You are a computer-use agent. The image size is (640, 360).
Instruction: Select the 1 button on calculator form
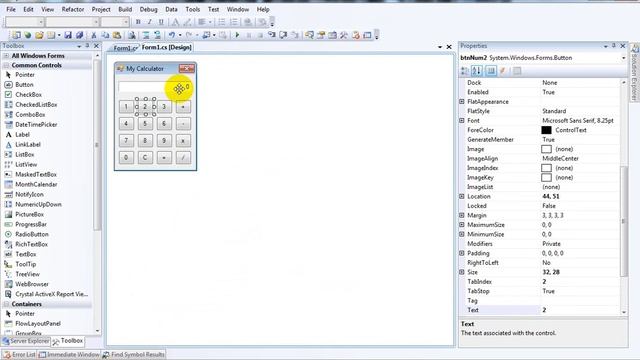tap(126, 107)
